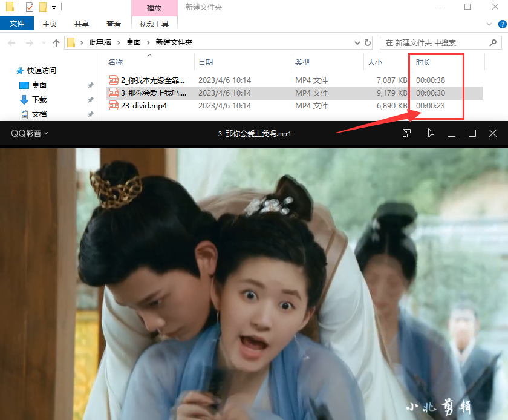Close the QQ影音 player window
This screenshot has width=508, height=420.
tap(493, 133)
